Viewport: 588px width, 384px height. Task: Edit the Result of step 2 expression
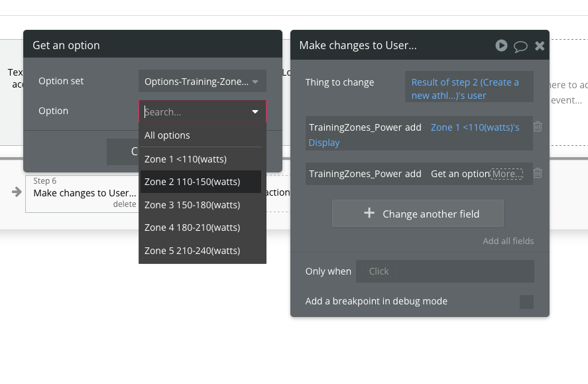(469, 89)
